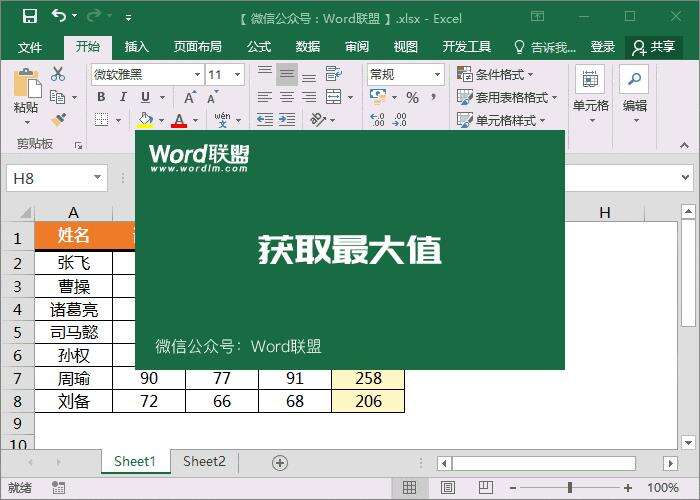Switch to 审阅 tab

point(357,47)
